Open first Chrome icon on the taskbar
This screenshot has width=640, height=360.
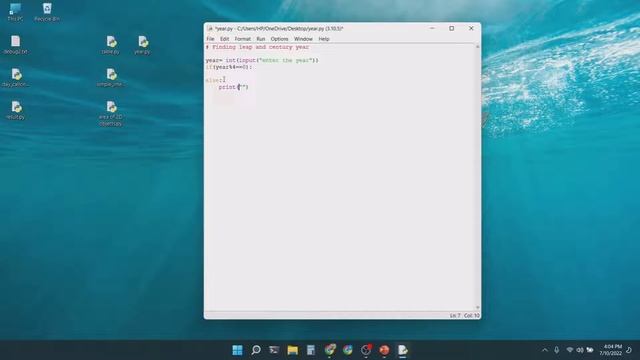329,350
